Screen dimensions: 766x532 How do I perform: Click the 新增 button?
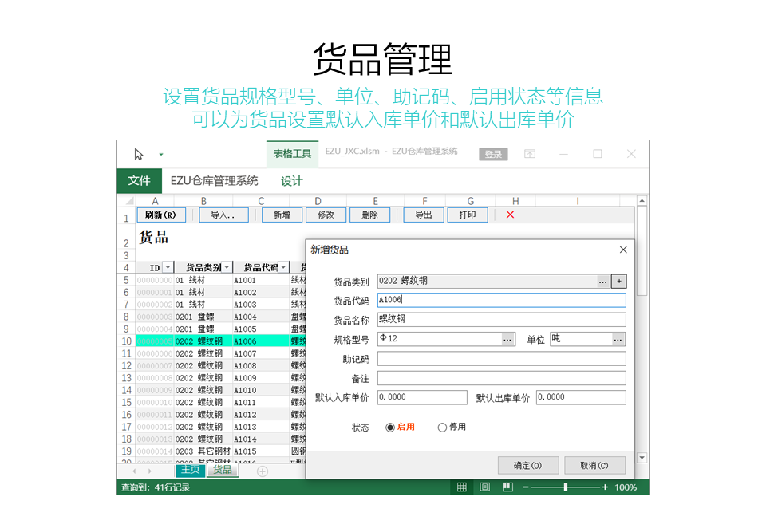[282, 215]
